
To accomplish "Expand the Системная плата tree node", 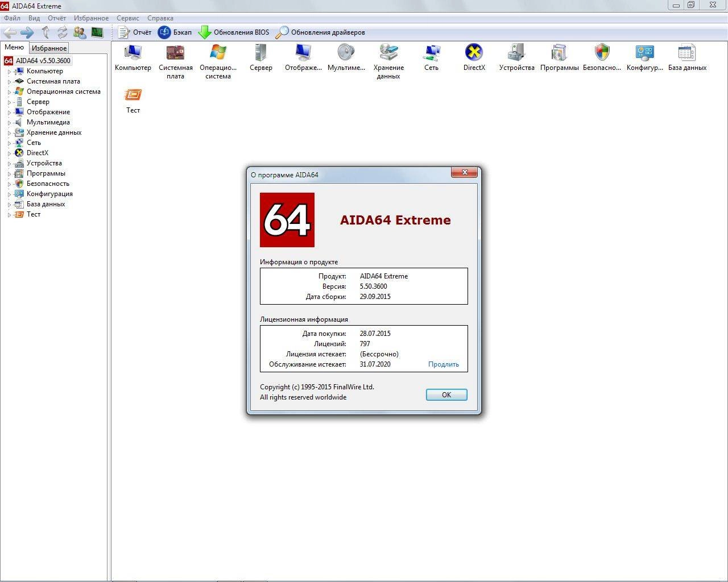I will click(x=9, y=82).
